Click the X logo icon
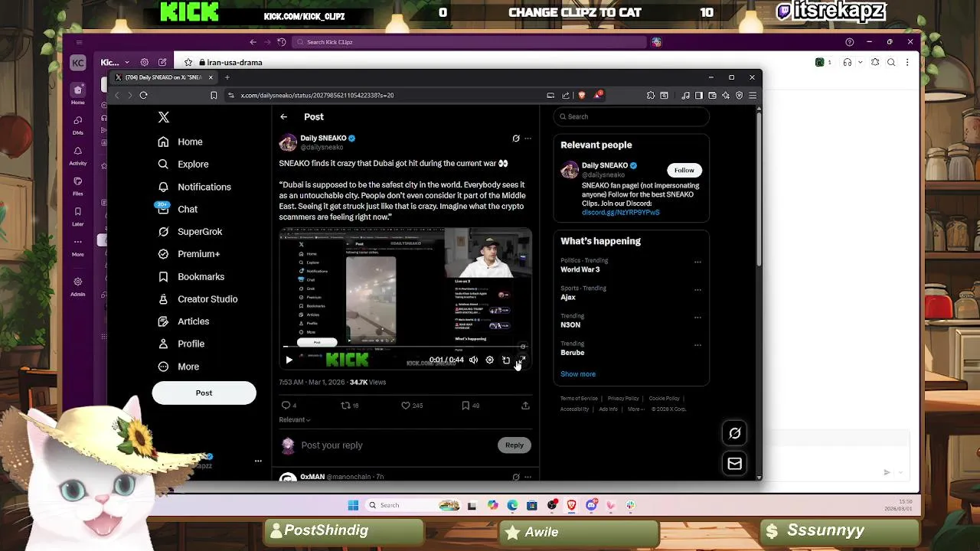 point(163,117)
